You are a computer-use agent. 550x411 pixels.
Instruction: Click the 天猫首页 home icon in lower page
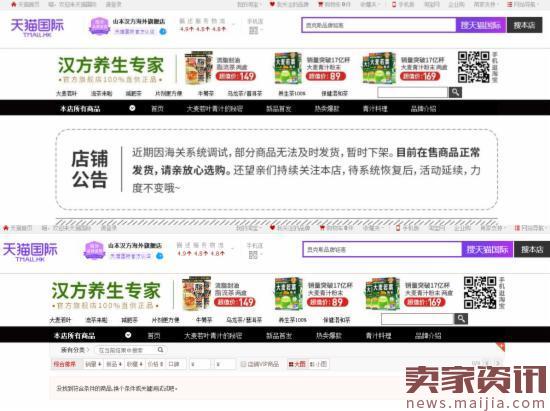(6, 228)
